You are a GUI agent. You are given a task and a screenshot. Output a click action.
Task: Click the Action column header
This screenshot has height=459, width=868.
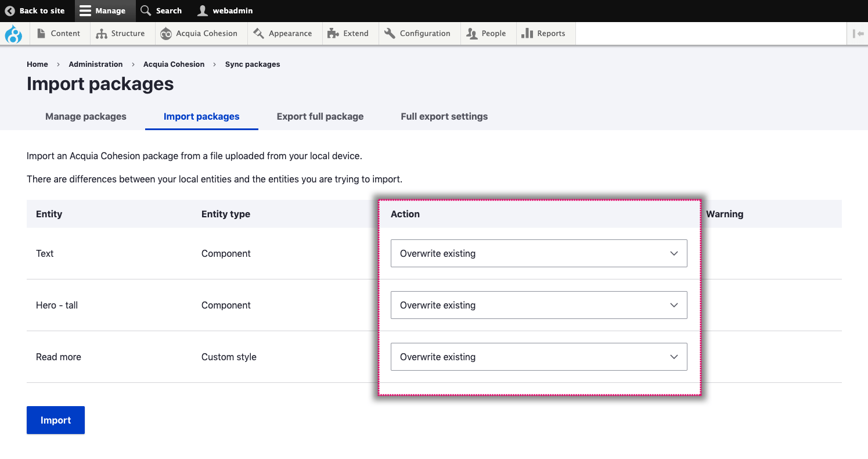(405, 214)
